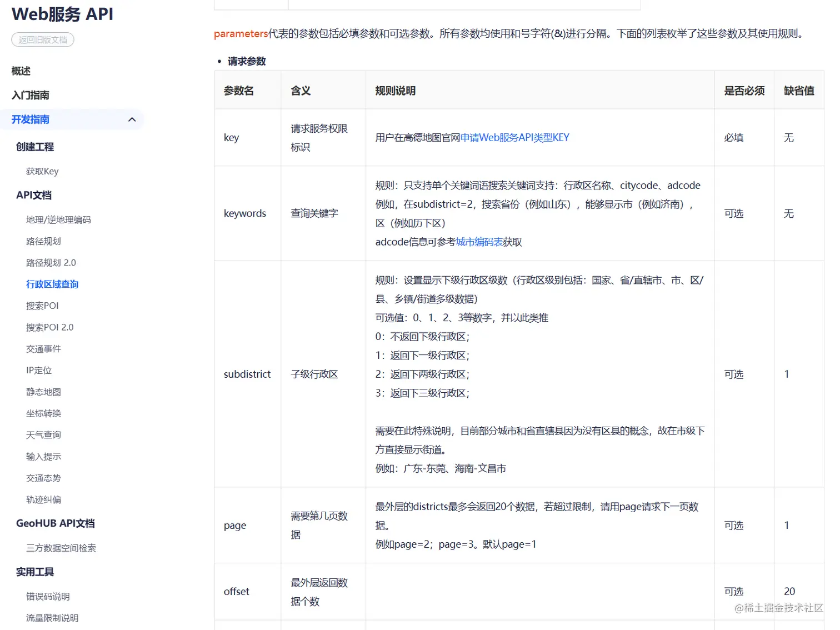Click the orange parameters word

tap(241, 34)
